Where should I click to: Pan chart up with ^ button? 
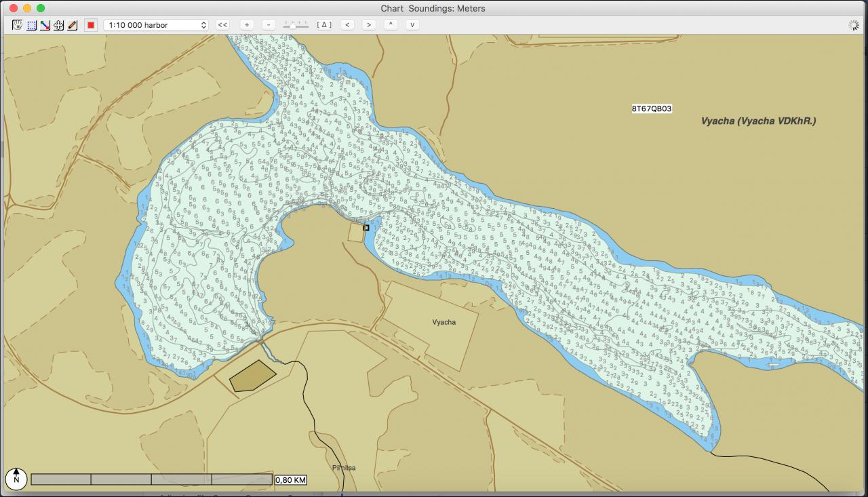(x=391, y=24)
